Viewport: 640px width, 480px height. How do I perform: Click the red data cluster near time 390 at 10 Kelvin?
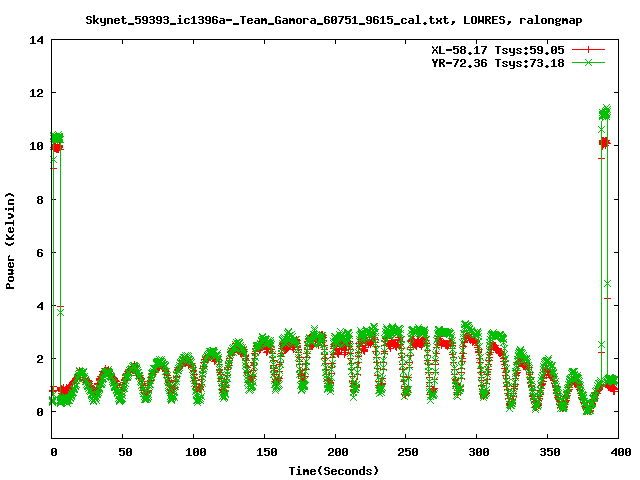click(604, 143)
